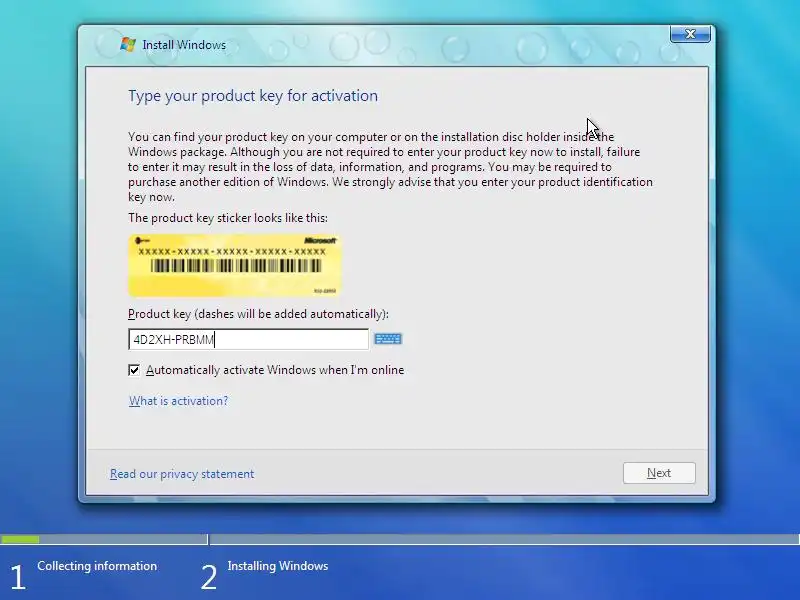800x600 pixels.
Task: Close the Install Windows dialog
Action: pyautogui.click(x=690, y=34)
